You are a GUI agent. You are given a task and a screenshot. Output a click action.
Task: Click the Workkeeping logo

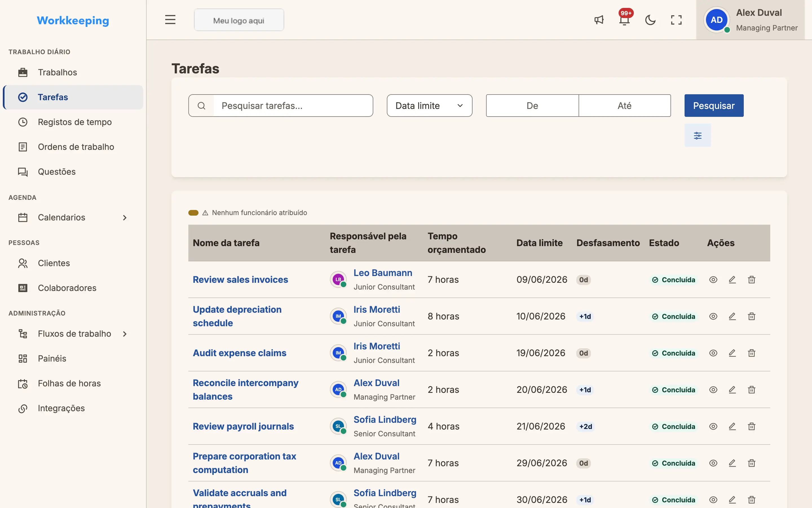click(x=73, y=21)
